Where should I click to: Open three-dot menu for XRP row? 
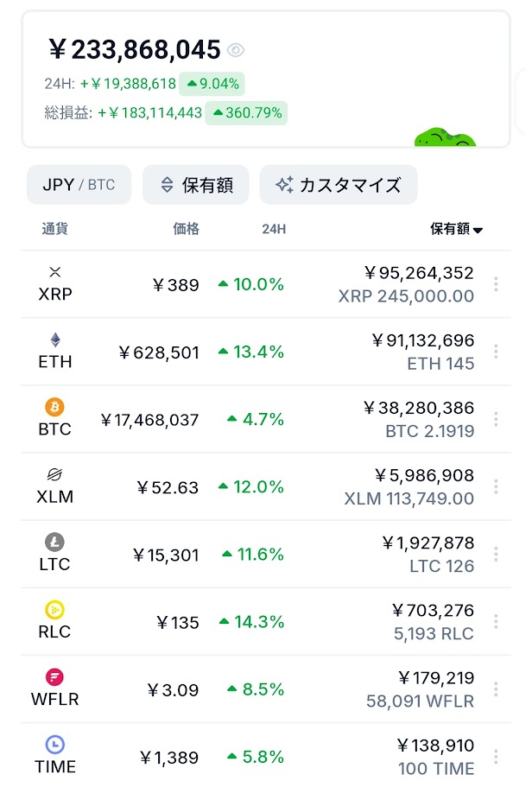[x=496, y=284]
